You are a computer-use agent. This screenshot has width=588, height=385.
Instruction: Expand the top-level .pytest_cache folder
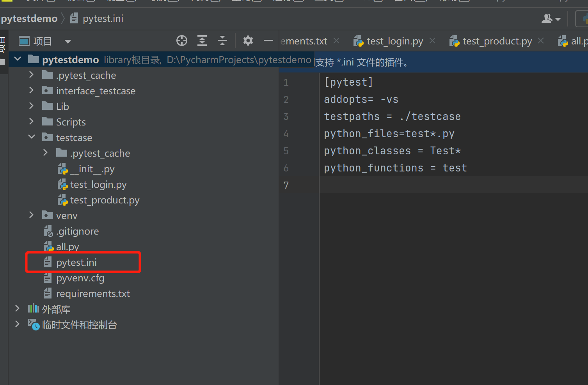[32, 75]
